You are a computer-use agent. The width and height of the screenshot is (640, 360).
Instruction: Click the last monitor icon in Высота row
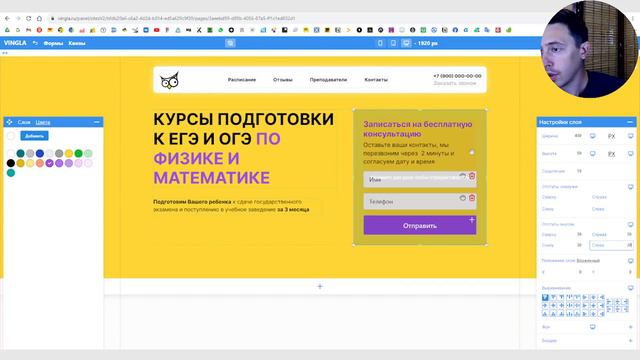point(630,153)
